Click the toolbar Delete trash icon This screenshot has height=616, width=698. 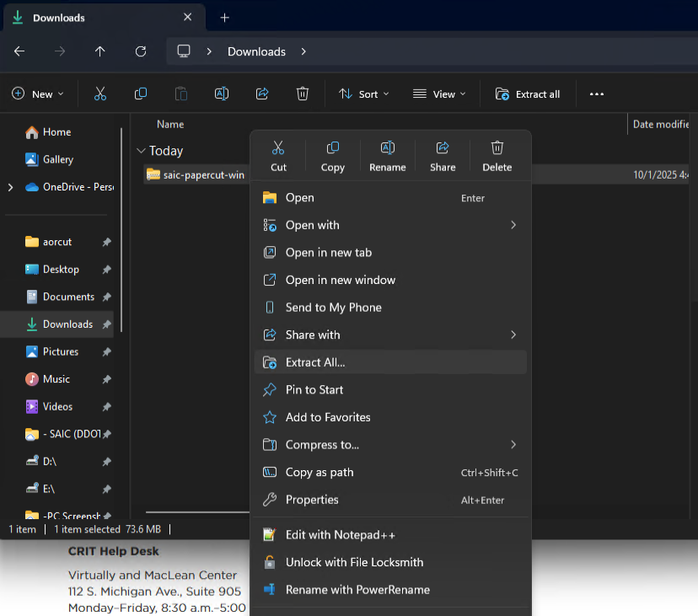coord(303,94)
